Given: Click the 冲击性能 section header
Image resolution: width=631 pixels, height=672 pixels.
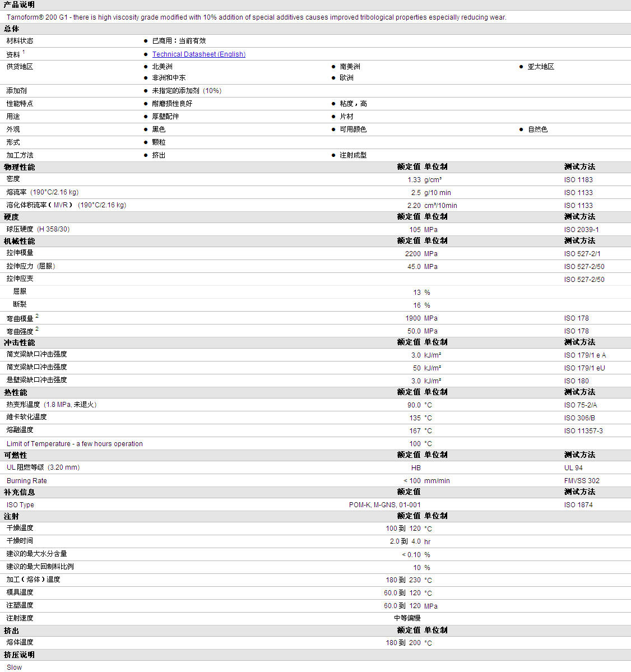Looking at the screenshot, I should click(x=19, y=342).
